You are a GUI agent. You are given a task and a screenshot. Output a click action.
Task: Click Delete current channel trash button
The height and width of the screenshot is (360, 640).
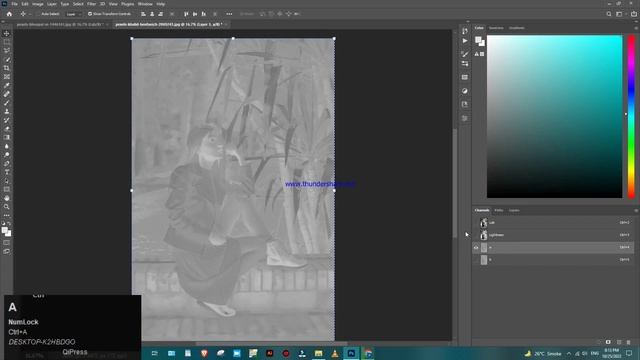tap(629, 342)
